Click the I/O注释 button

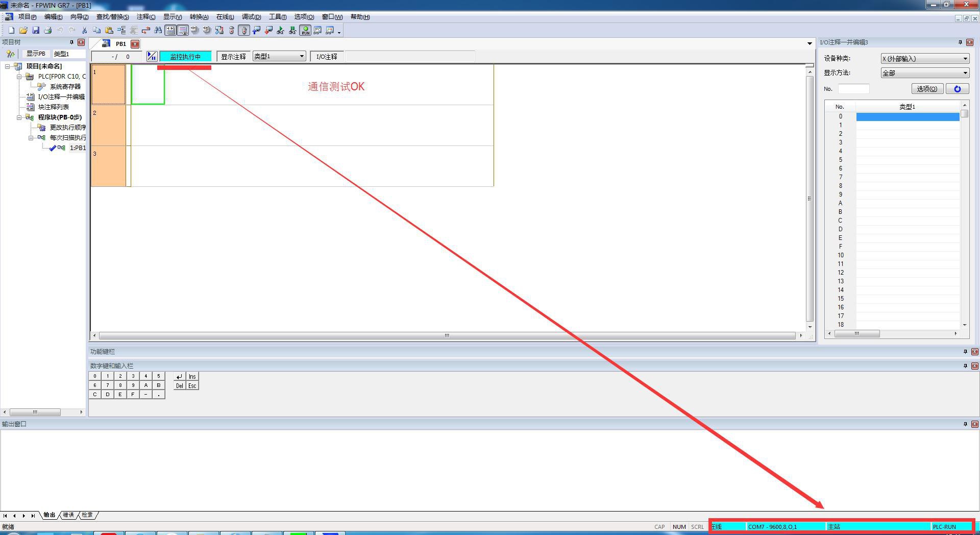click(x=327, y=57)
